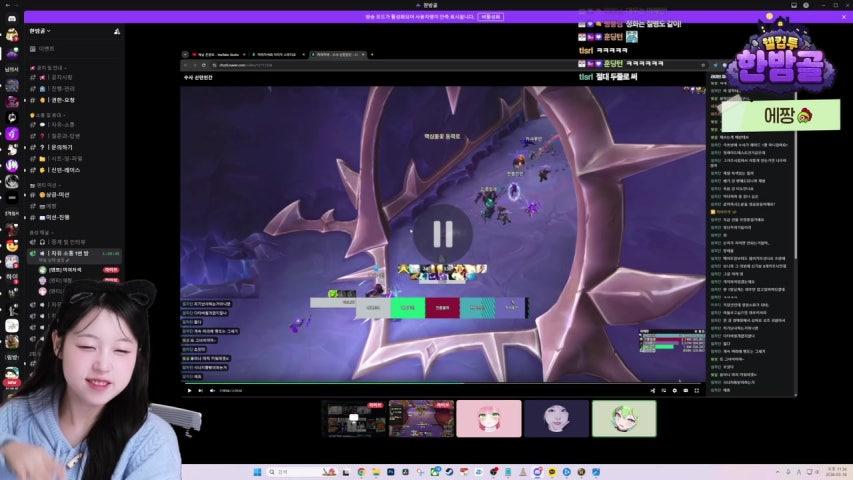The width and height of the screenshot is (853, 480).
Task: Select the dark-haired avatar participant tile
Action: (556, 418)
